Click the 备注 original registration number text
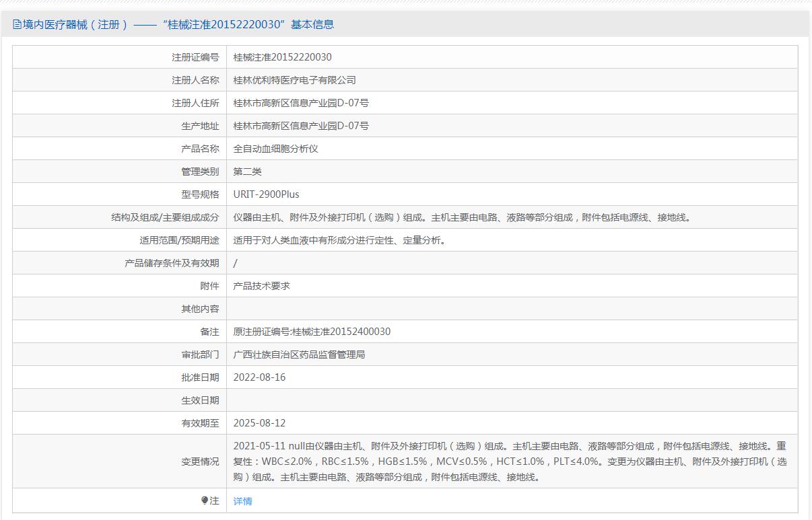Viewport: 812px width, 520px height. coord(312,332)
